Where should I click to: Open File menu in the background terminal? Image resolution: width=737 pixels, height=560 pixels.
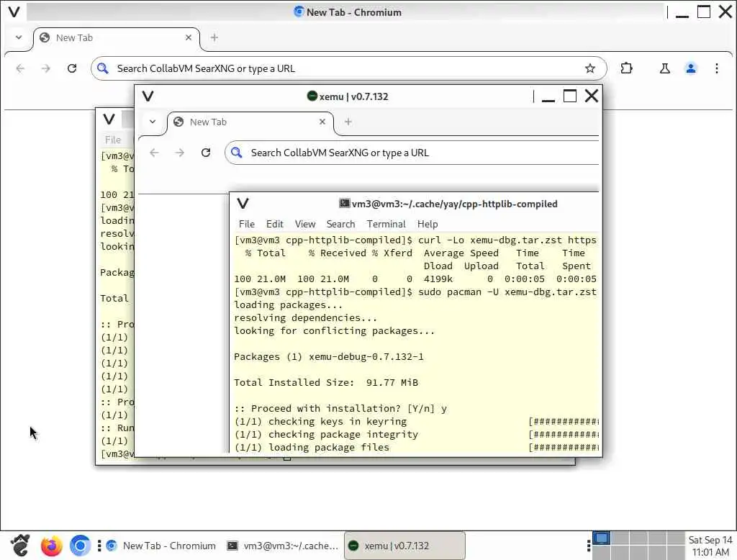click(113, 140)
